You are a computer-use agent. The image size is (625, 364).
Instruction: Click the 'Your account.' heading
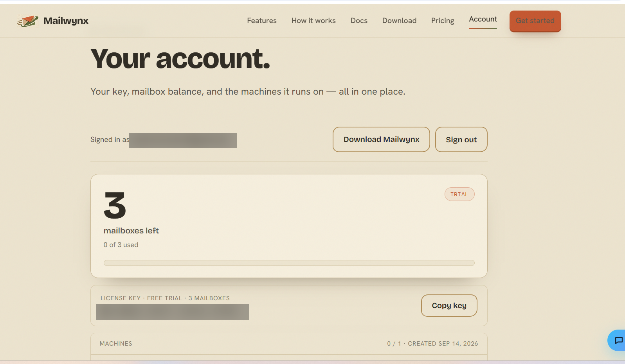[180, 59]
